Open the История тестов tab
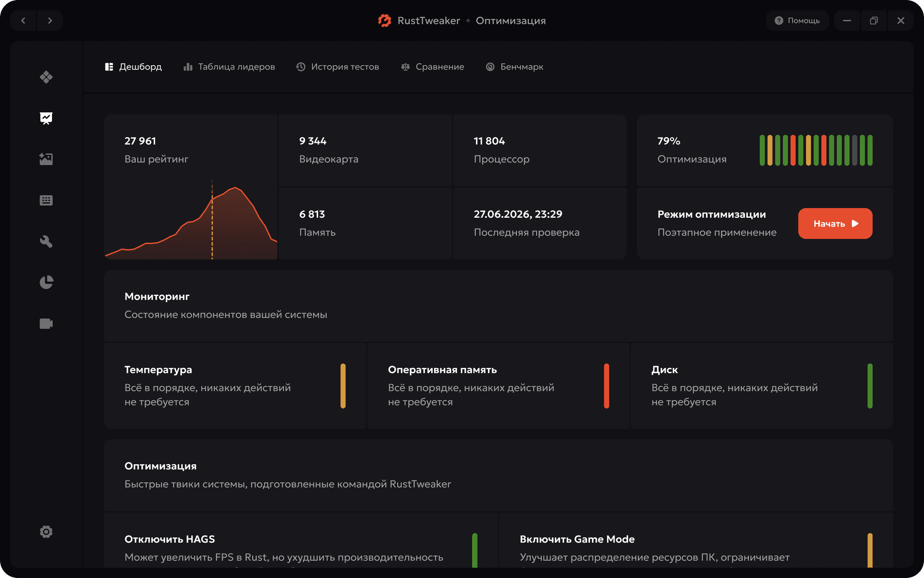 tap(338, 67)
